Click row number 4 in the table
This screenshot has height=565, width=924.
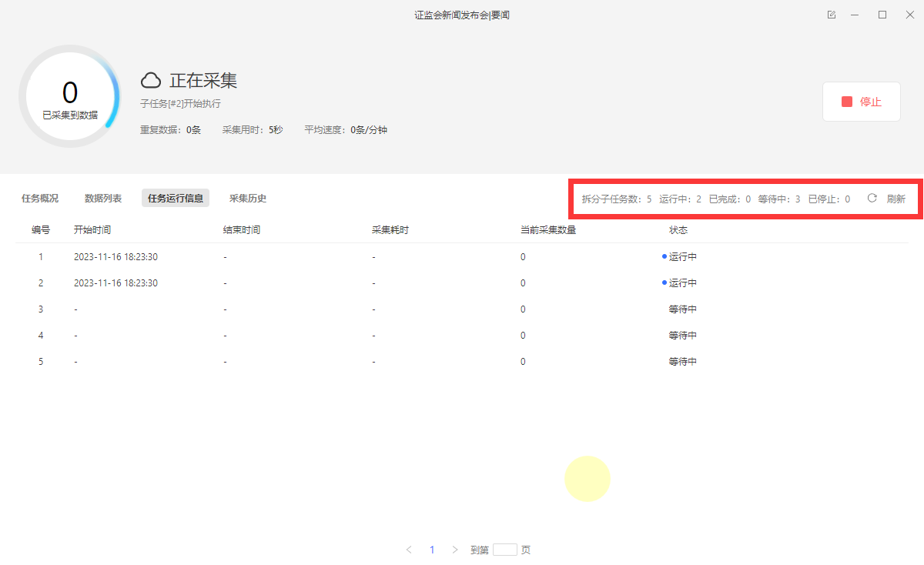click(x=41, y=336)
